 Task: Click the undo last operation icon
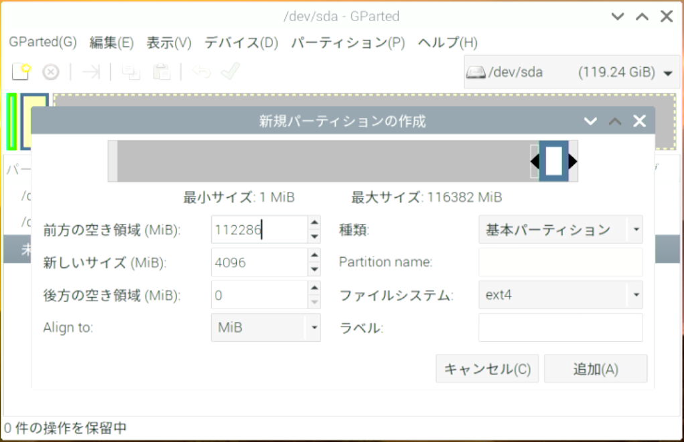[201, 72]
